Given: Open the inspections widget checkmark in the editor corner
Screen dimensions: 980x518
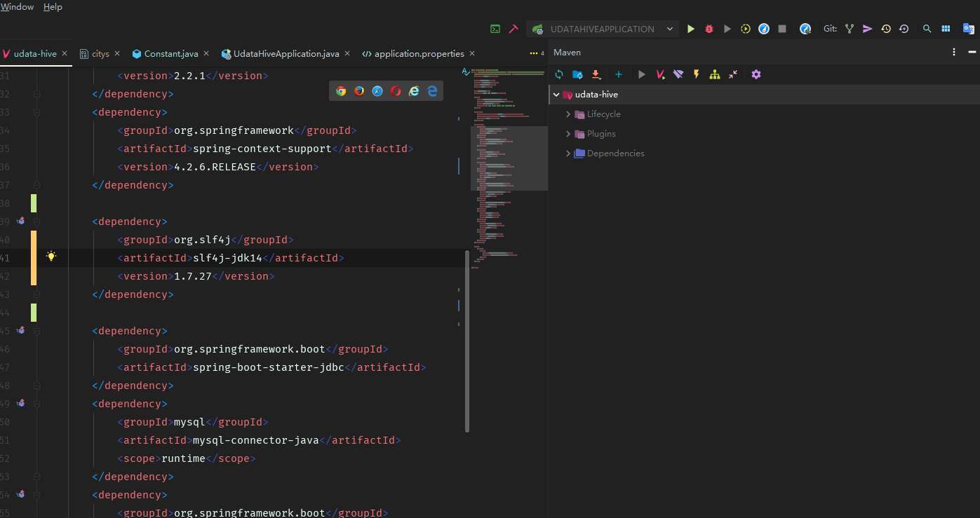Looking at the screenshot, I should tap(466, 71).
